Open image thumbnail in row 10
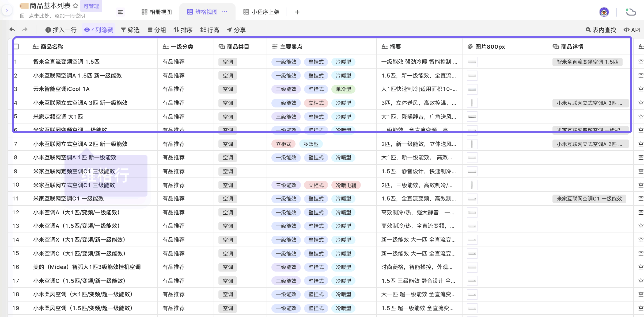Image resolution: width=644 pixels, height=317 pixels. pyautogui.click(x=472, y=185)
